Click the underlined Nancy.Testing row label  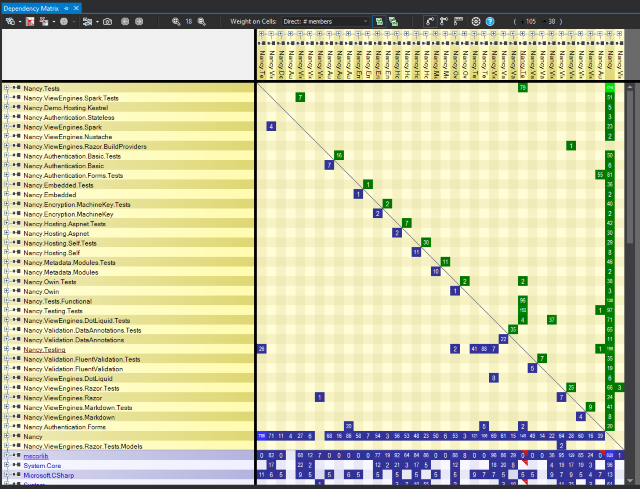coord(44,349)
